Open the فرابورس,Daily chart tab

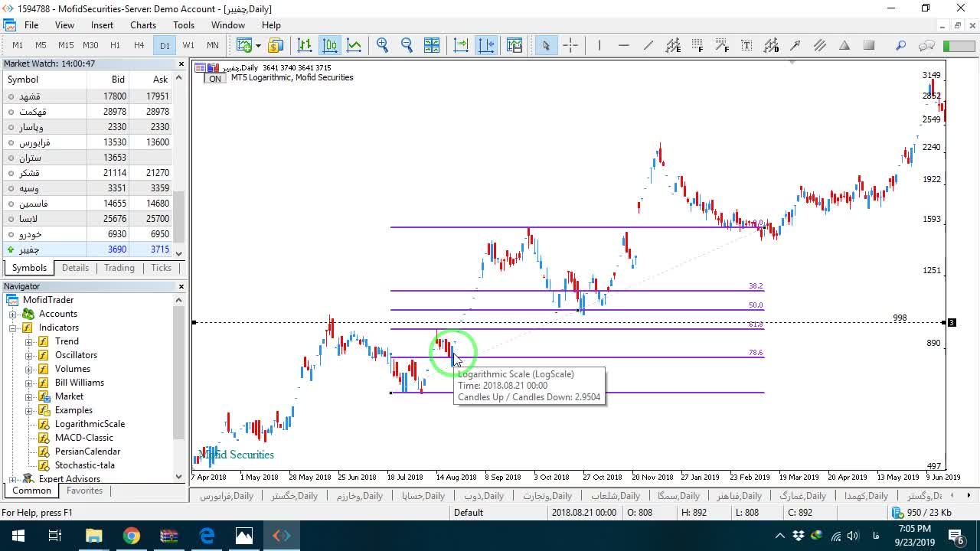227,496
